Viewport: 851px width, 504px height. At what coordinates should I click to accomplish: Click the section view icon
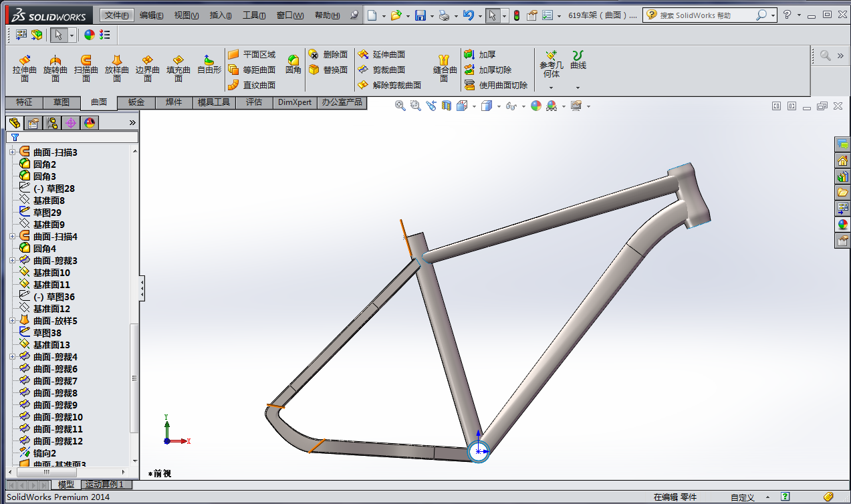coord(446,106)
